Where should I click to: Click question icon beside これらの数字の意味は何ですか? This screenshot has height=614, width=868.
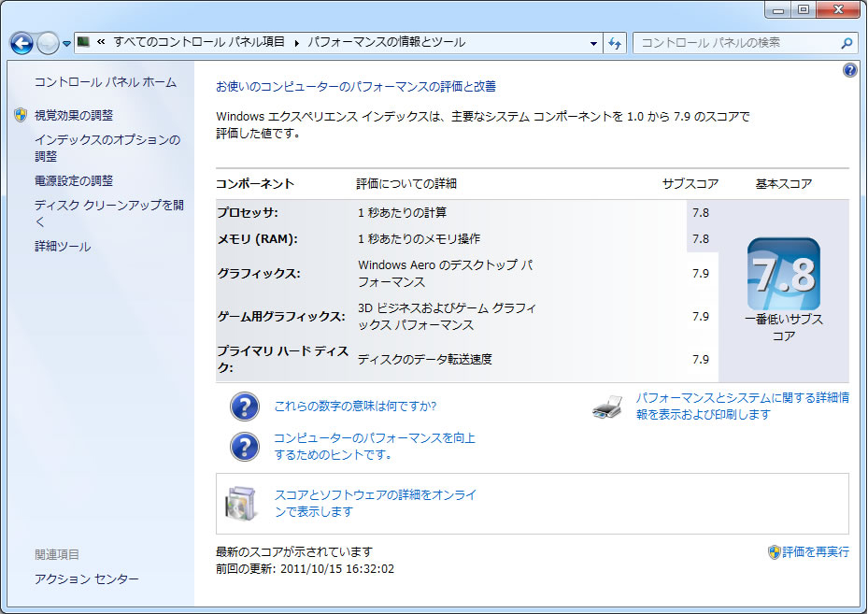(x=244, y=407)
